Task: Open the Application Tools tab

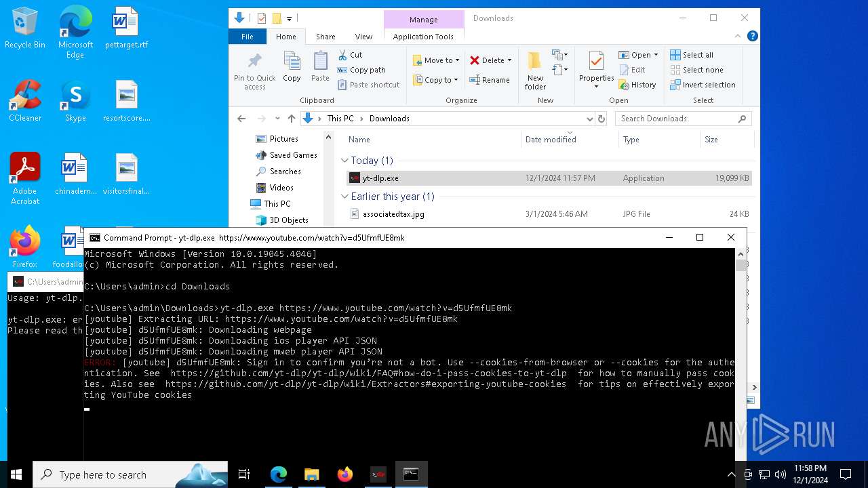Action: coord(423,37)
